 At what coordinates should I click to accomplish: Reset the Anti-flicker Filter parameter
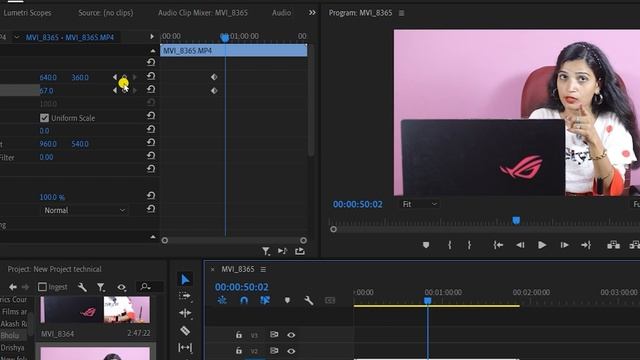151,156
